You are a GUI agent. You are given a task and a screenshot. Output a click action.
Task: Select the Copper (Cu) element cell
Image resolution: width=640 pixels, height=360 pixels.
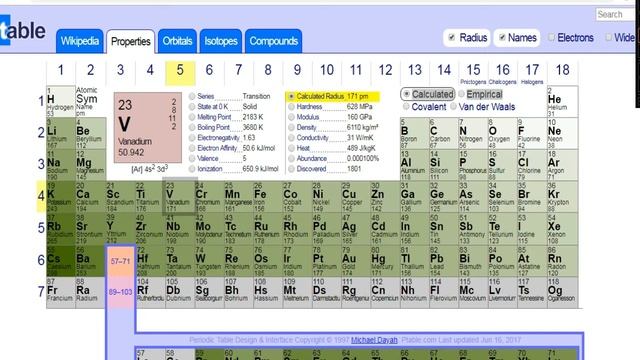[x=356, y=197]
